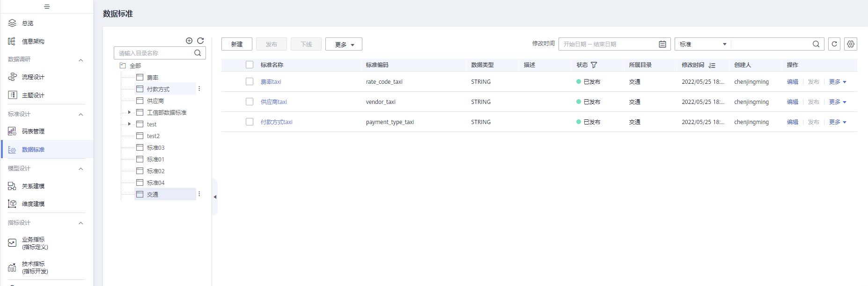Viewport: 868px width, 286px height.
Task: Collapse the directory panel using the arrow handle
Action: [x=215, y=197]
